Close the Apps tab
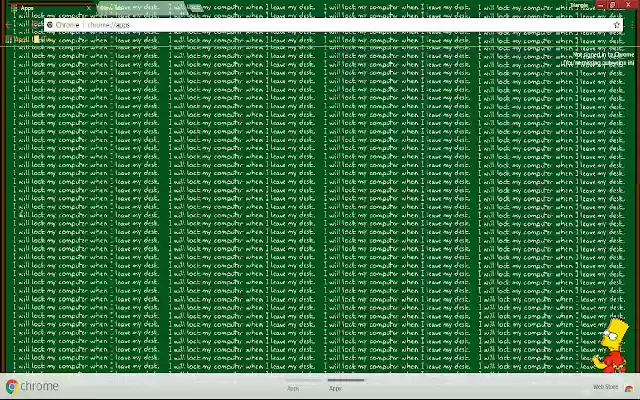This screenshot has width=640, height=400. [x=89, y=8]
